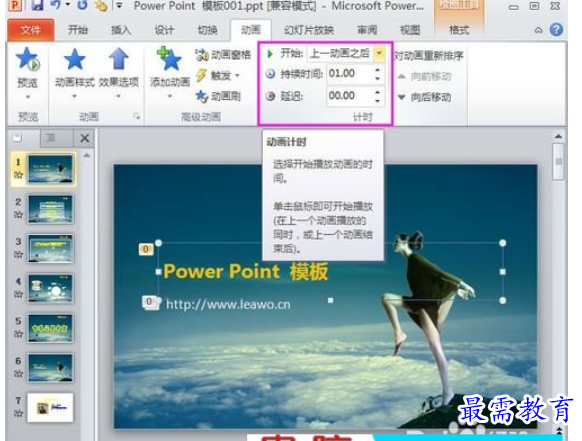Switch to the Insert (插入) tab
The height and width of the screenshot is (441, 582).
(121, 30)
